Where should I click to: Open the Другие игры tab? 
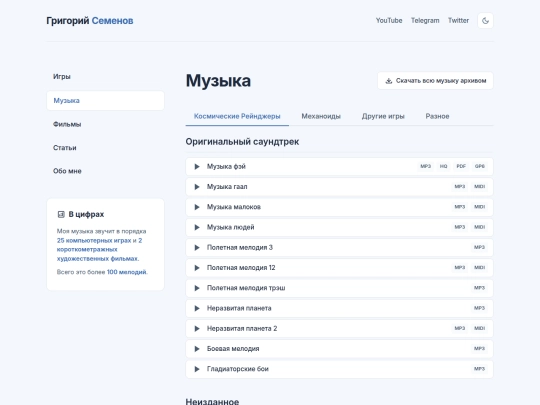[383, 116]
